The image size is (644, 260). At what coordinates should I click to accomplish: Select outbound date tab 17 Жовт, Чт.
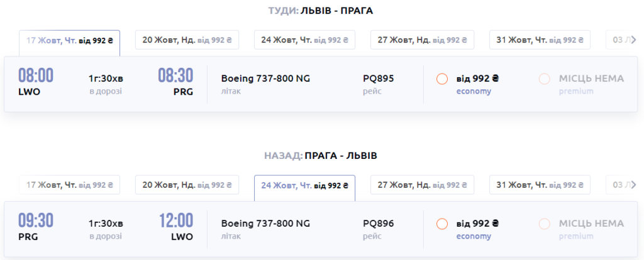pyautogui.click(x=69, y=40)
